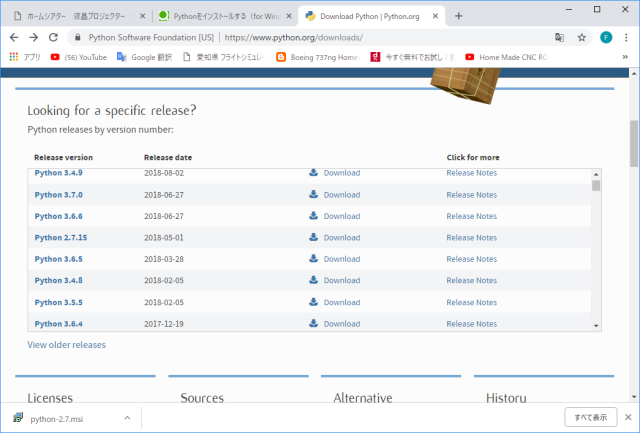Image resolution: width=640 pixels, height=433 pixels.
Task: Click the download icon for Python 3.6.5
Action: [x=313, y=258]
